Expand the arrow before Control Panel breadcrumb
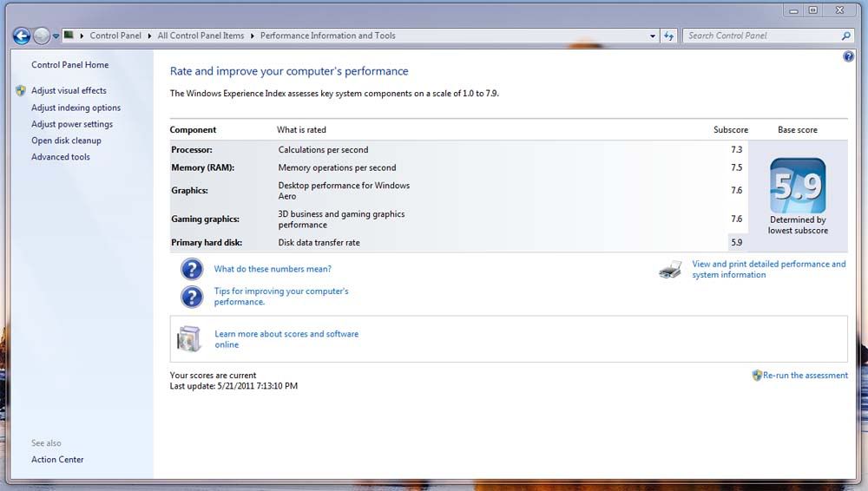Viewport: 868px width, 491px height. (x=82, y=36)
